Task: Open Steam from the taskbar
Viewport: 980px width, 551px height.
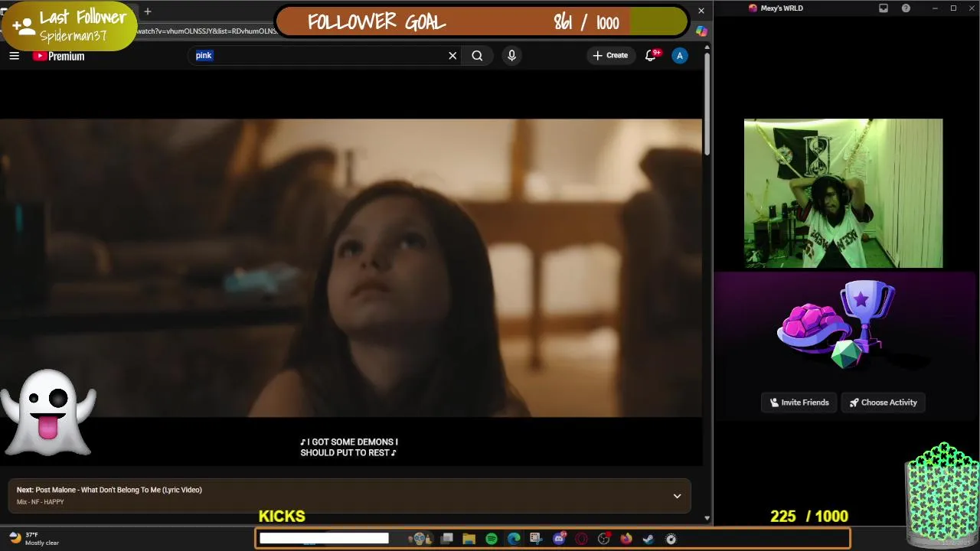Action: coord(648,539)
